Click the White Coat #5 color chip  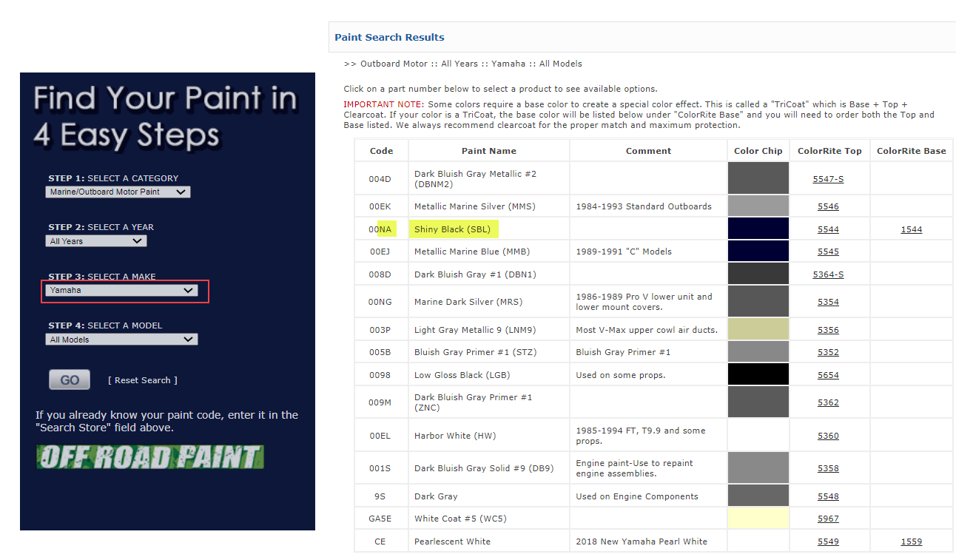click(x=758, y=518)
